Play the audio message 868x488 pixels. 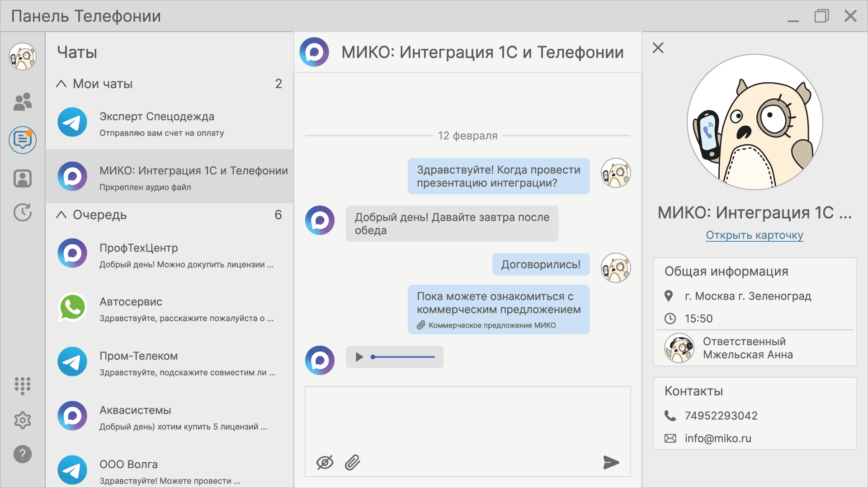click(x=359, y=357)
